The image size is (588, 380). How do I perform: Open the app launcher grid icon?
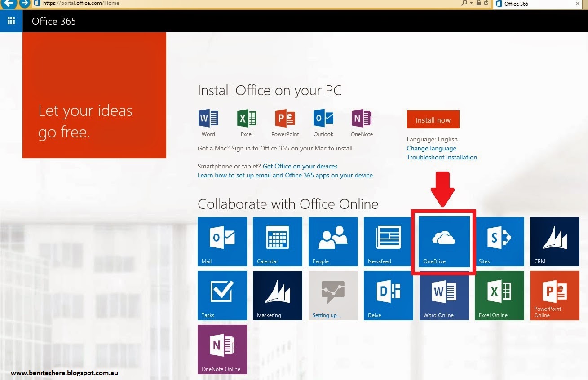(11, 21)
